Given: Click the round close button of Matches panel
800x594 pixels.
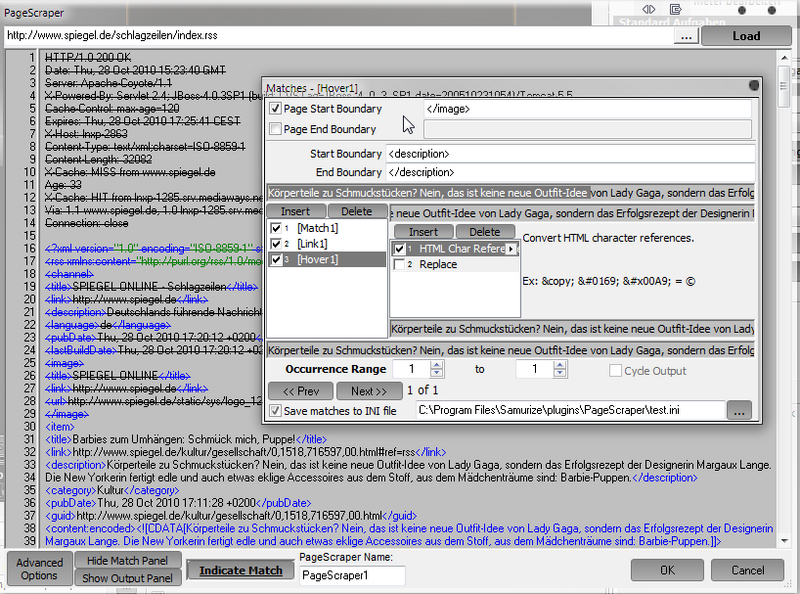Looking at the screenshot, I should coord(753,85).
